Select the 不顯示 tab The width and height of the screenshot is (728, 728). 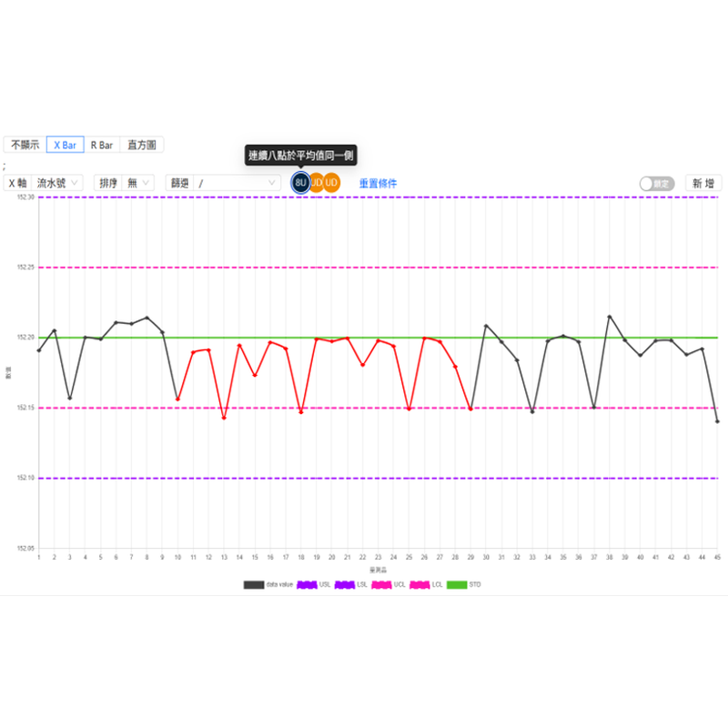[x=25, y=145]
